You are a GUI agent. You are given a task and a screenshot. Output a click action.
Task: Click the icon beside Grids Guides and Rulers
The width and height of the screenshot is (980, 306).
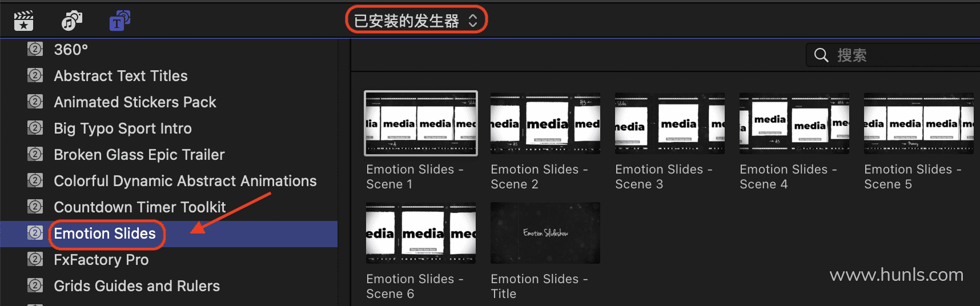pyautogui.click(x=35, y=285)
